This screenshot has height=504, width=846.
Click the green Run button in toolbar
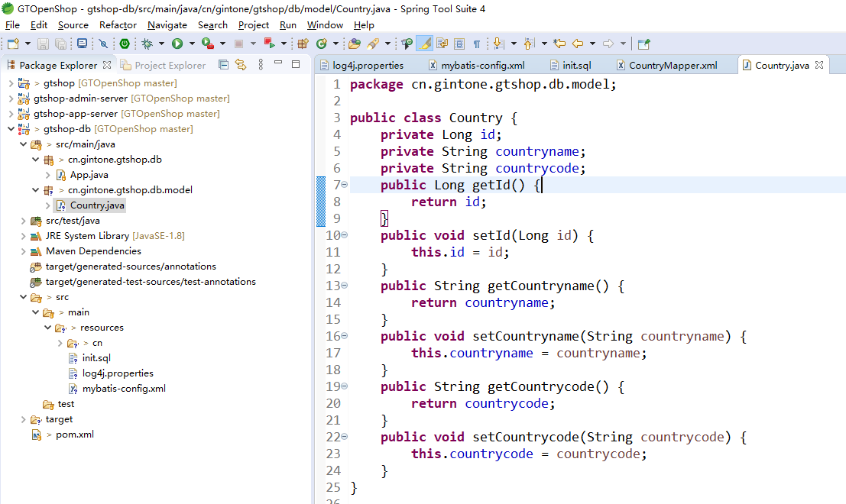[177, 44]
